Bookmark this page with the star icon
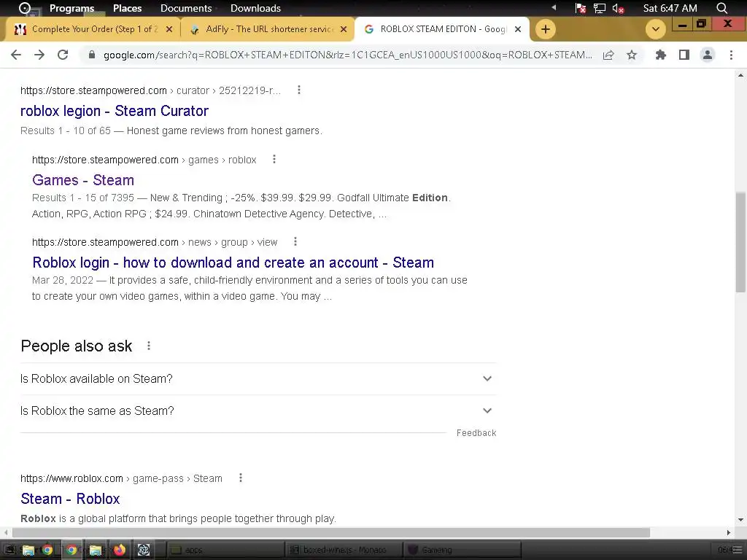This screenshot has width=747, height=560. pyautogui.click(x=632, y=55)
